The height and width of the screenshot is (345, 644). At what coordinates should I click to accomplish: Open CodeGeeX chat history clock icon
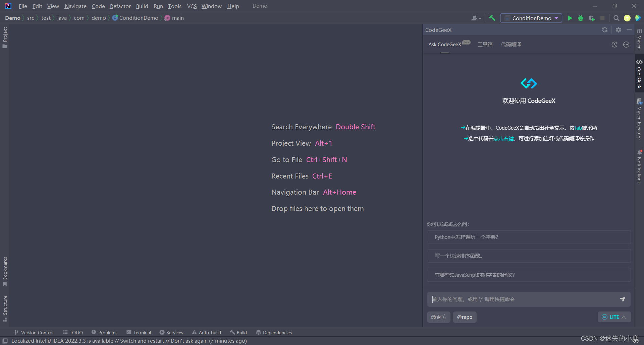pos(614,45)
